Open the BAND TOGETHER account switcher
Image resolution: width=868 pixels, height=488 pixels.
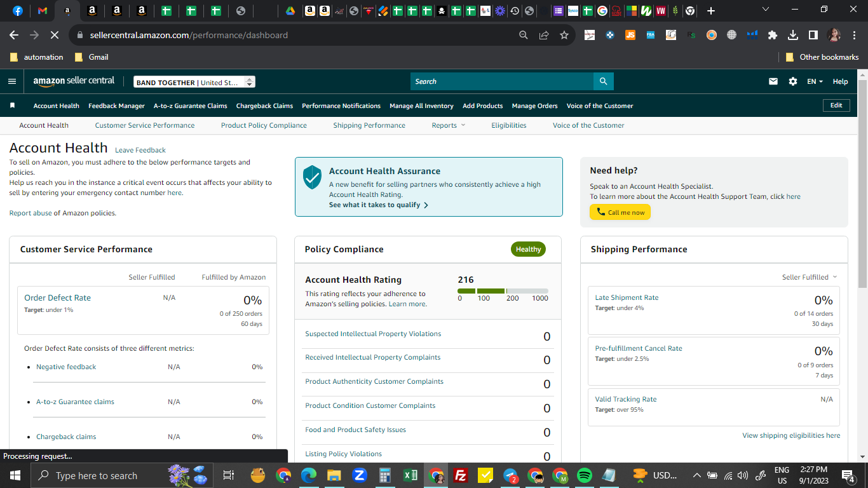[194, 82]
